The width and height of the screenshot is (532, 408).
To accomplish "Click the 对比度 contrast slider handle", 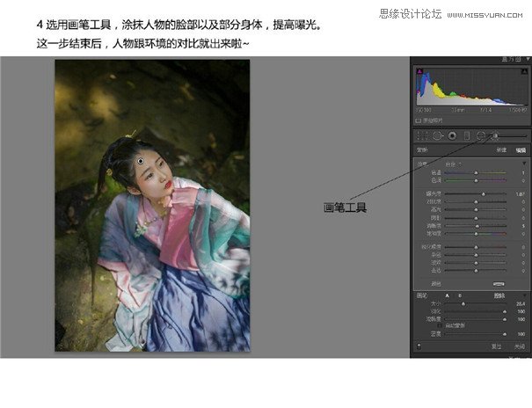I will [476, 201].
